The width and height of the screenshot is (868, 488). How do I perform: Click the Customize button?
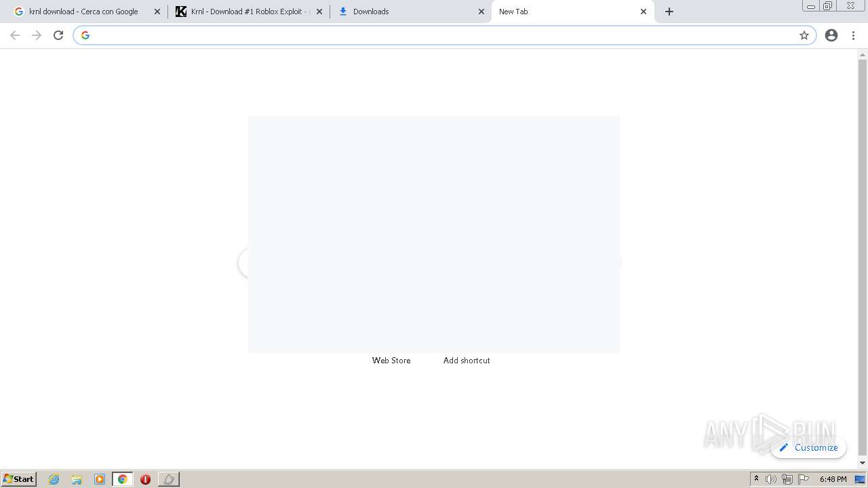(808, 447)
